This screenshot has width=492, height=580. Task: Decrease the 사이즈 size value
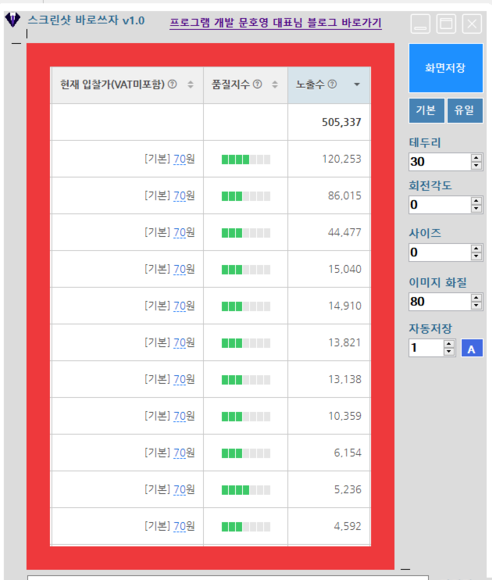476,256
